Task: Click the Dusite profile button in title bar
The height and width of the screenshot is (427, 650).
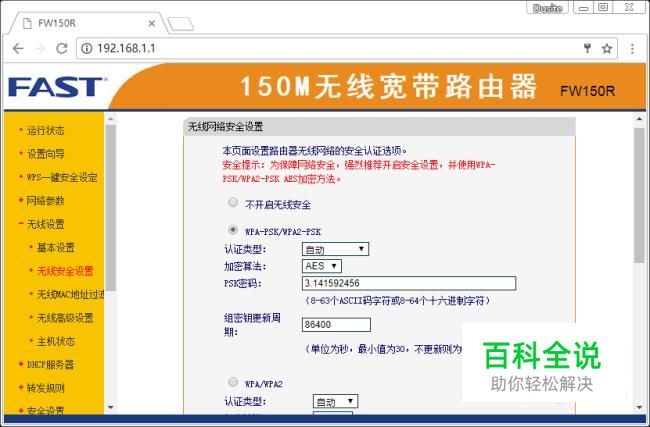Action: click(x=548, y=8)
